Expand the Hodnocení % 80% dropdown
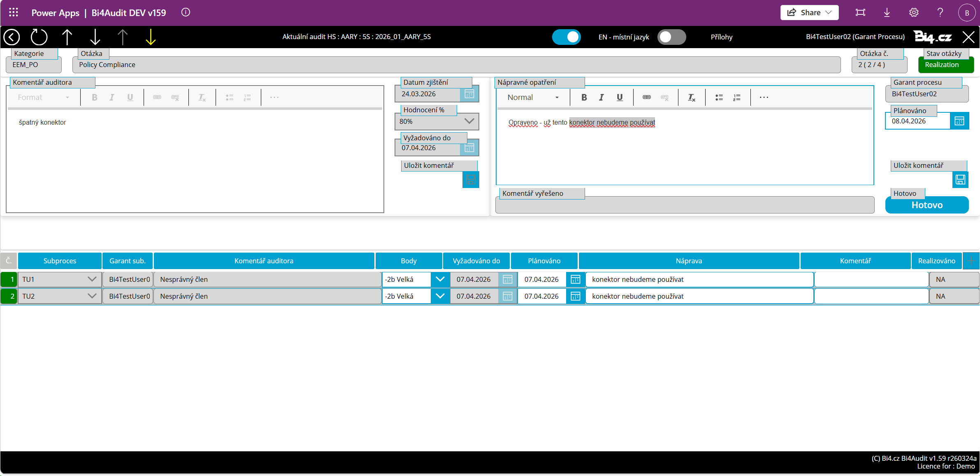Screen dimensions: 980x476 click(469, 121)
